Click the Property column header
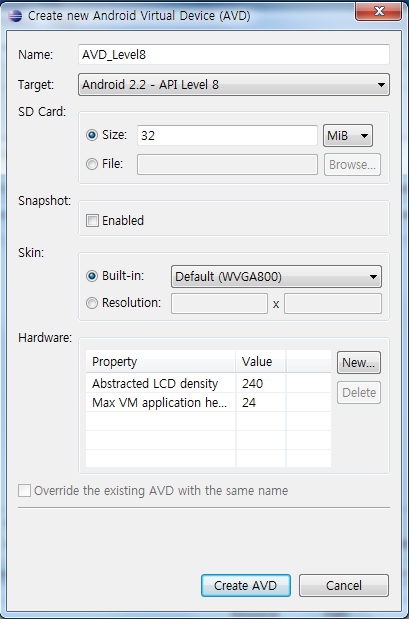 click(x=160, y=362)
